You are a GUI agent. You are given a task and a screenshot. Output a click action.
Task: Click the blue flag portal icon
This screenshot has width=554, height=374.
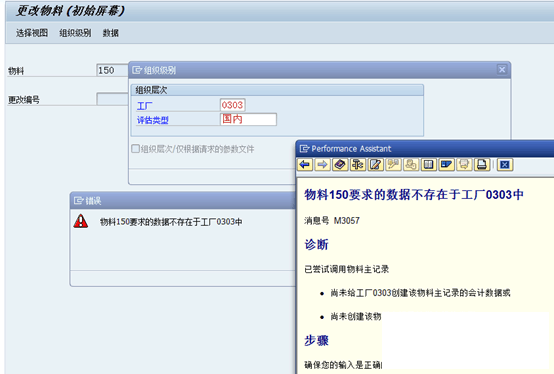click(x=446, y=165)
